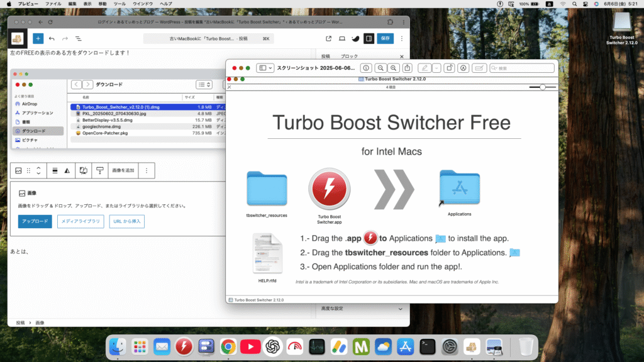
Task: Toggle the WordPress settings sidebar
Action: [369, 38]
